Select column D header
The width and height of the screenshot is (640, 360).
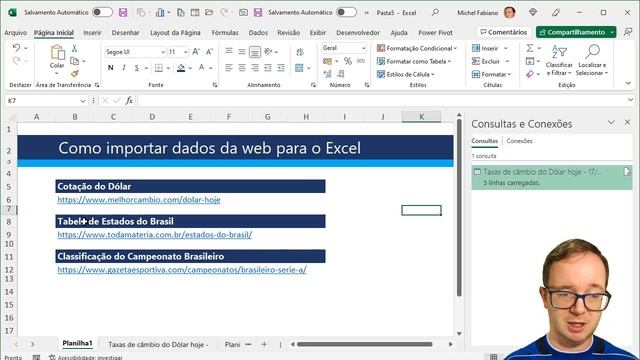[x=152, y=117]
